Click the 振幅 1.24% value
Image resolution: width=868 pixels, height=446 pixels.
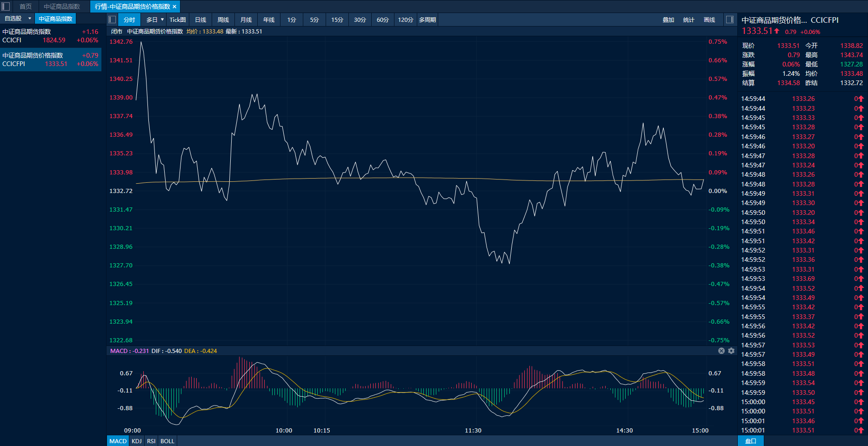click(x=791, y=73)
